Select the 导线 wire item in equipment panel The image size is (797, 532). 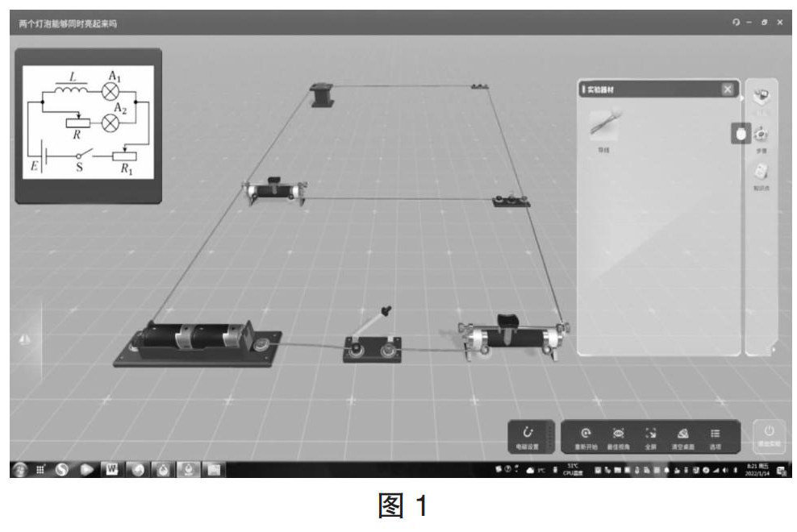pos(604,125)
